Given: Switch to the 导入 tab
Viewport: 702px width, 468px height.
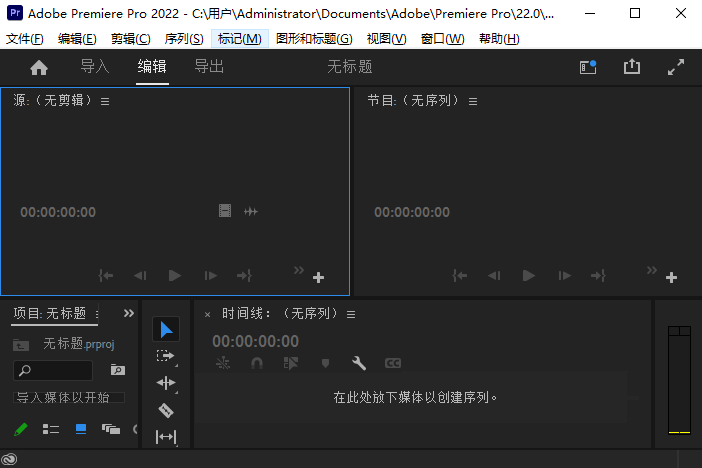Looking at the screenshot, I should coord(94,67).
